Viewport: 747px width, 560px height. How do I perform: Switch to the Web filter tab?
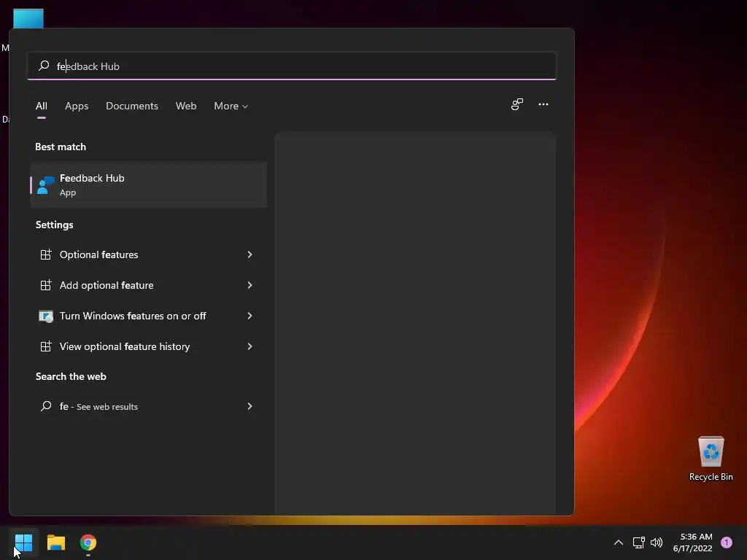[x=186, y=106]
